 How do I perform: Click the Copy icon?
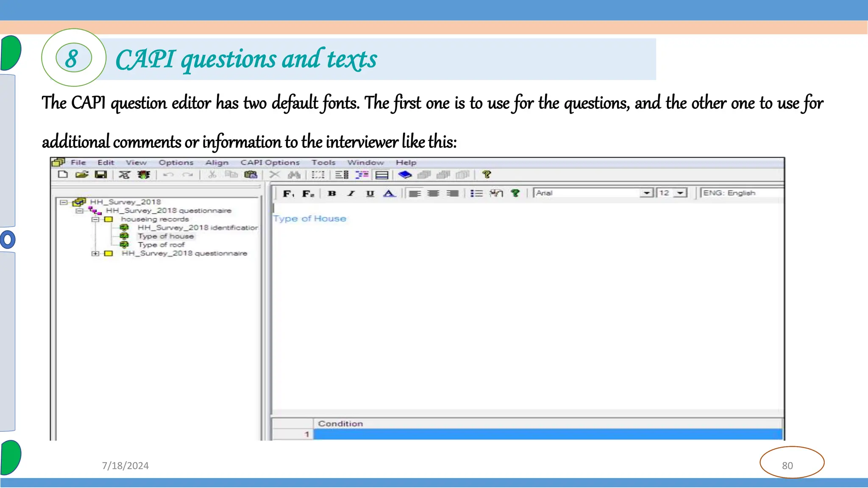click(x=231, y=175)
